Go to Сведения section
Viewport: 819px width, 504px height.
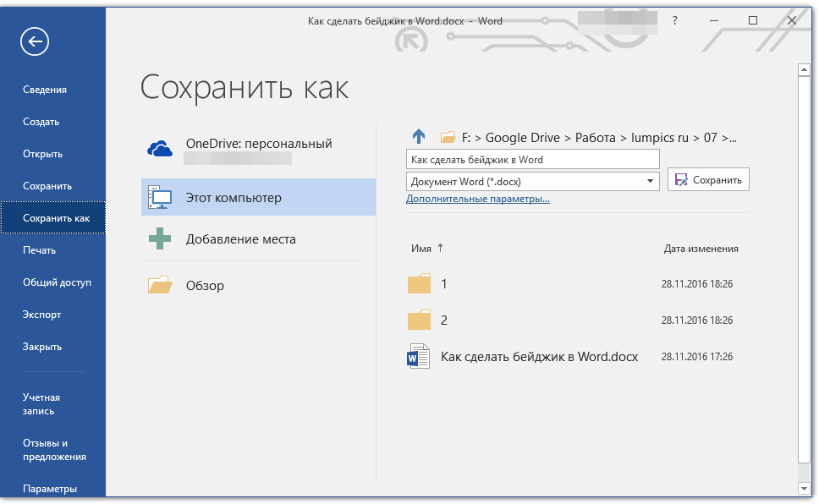click(45, 90)
